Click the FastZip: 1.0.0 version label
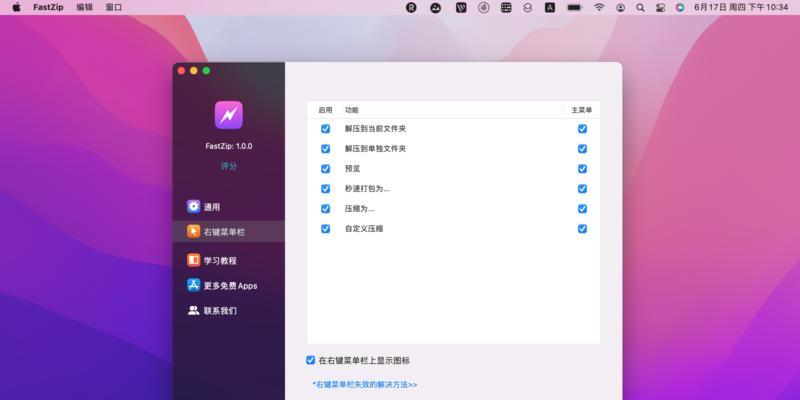This screenshot has height=400, width=800. point(229,146)
